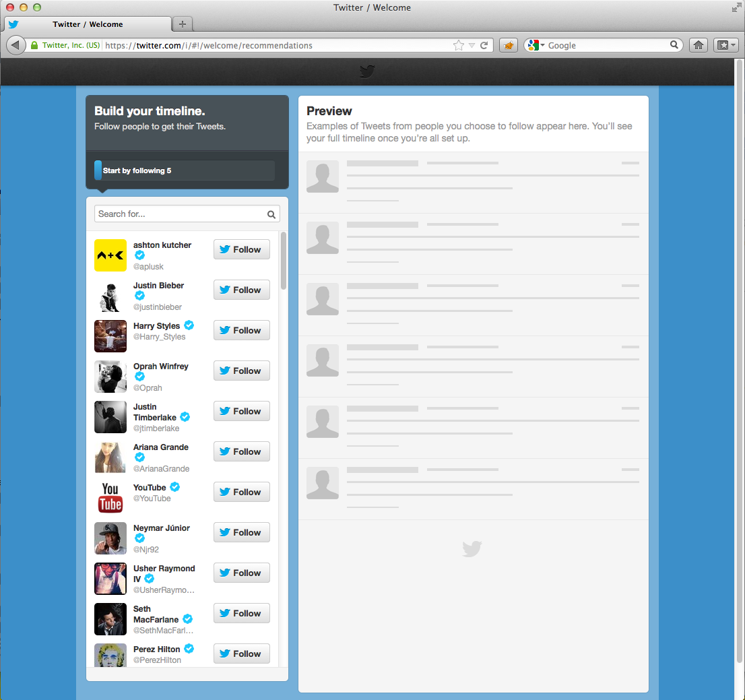Viewport: 745px width, 700px height.
Task: Reload the page with the refresh icon
Action: [x=484, y=45]
